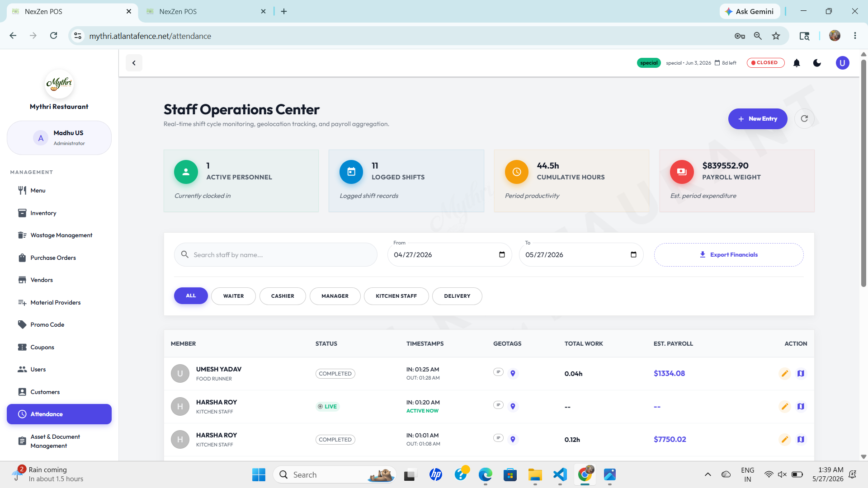The width and height of the screenshot is (868, 488).
Task: Open Visual Studio Code from taskbar
Action: [x=560, y=474]
